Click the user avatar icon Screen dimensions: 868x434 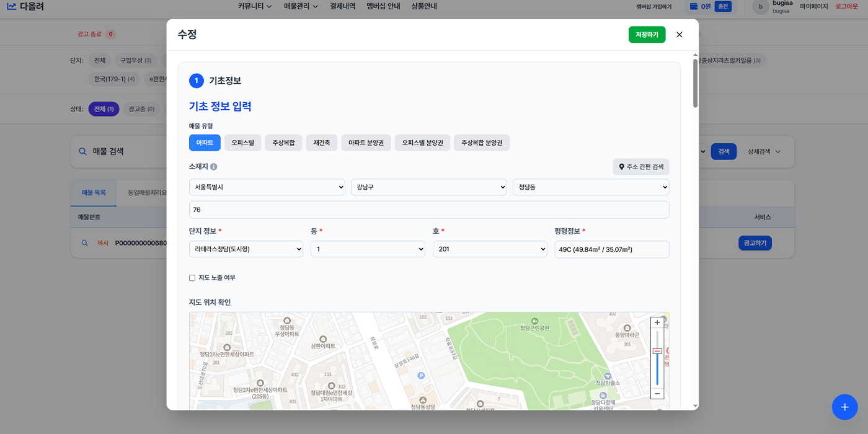[760, 7]
